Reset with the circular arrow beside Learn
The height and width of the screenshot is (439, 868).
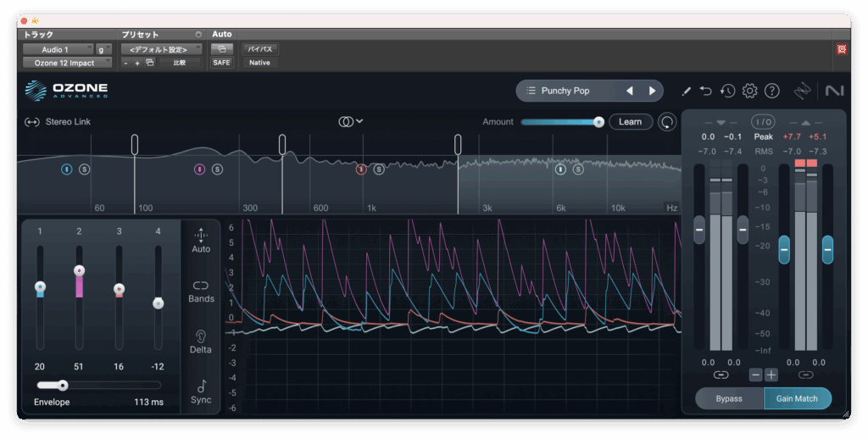(x=668, y=122)
